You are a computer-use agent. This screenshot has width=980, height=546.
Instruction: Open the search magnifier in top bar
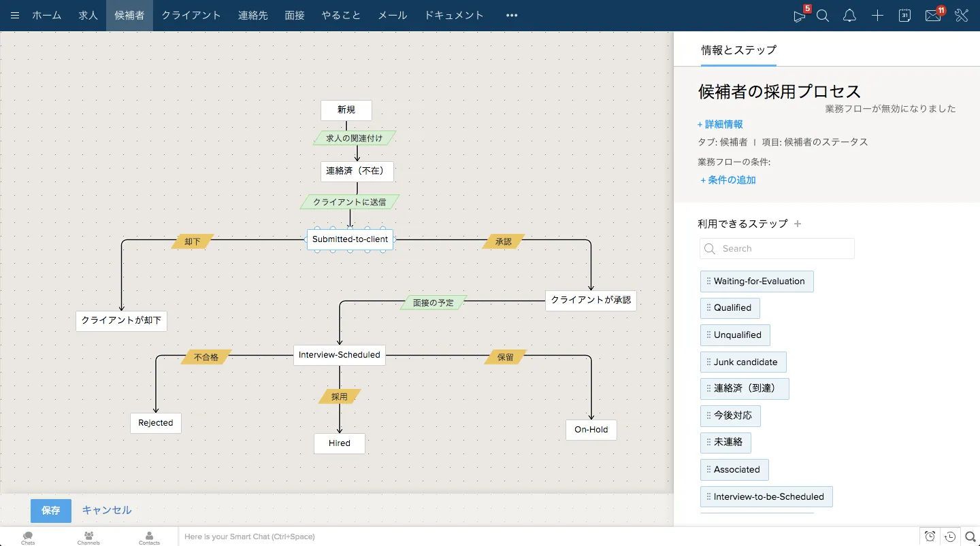tap(823, 16)
